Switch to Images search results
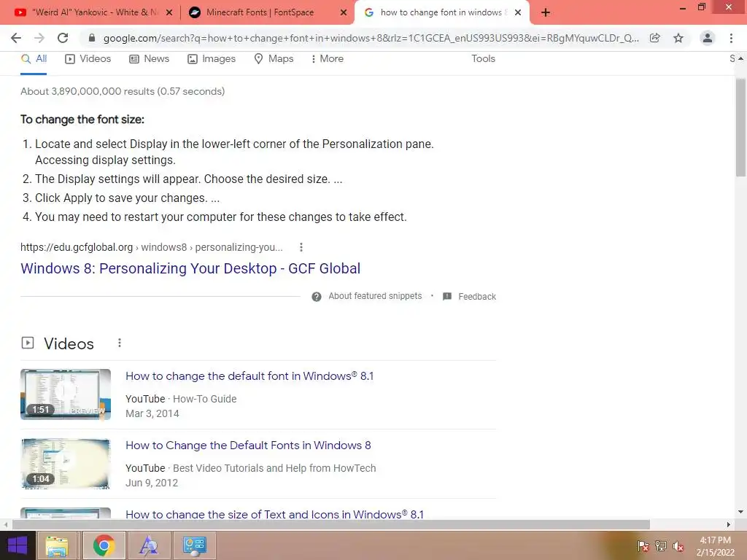This screenshot has height=560, width=747. 212,58
